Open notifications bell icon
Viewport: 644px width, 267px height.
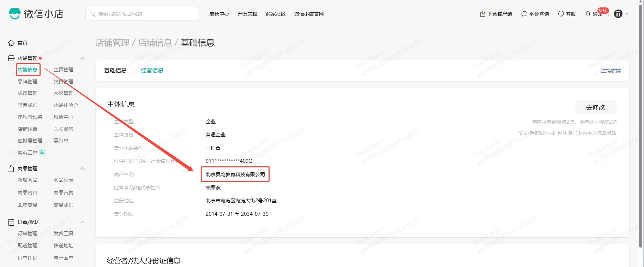pyautogui.click(x=588, y=14)
